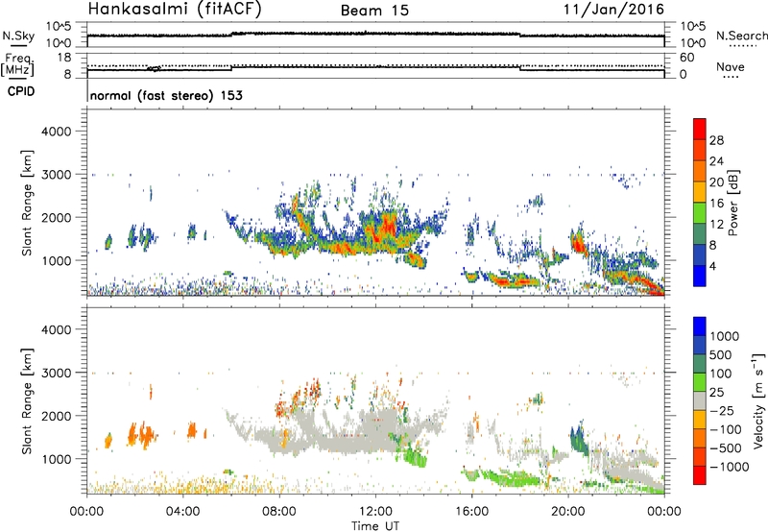Click the '60' Nave axis tick
This screenshot has width=768, height=532.
pos(687,57)
